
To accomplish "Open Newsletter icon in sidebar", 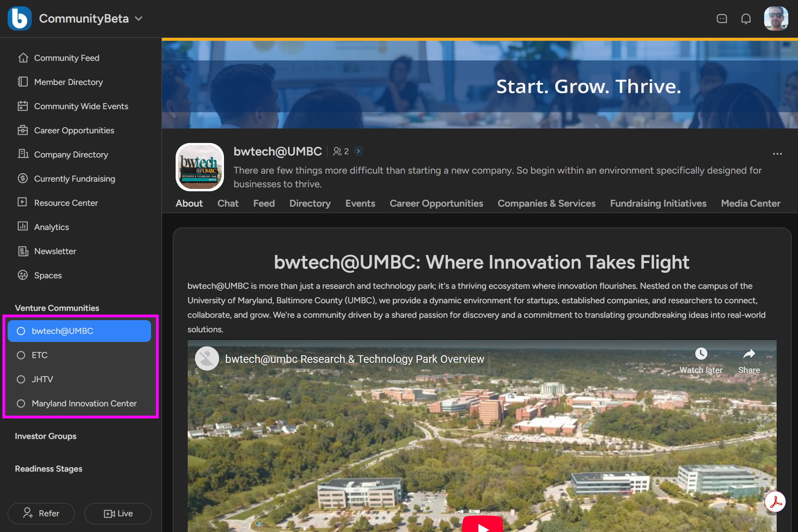I will (23, 251).
